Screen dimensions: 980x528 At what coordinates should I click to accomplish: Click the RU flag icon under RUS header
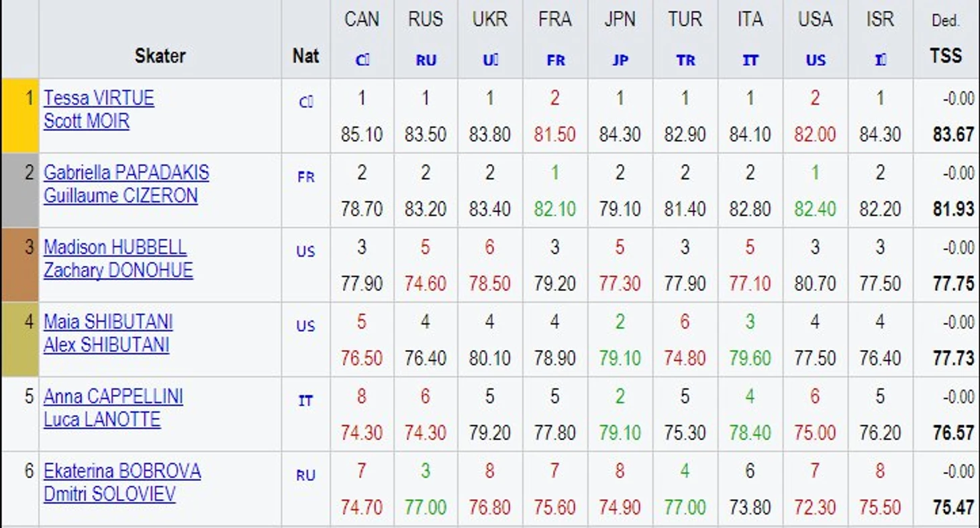point(426,60)
